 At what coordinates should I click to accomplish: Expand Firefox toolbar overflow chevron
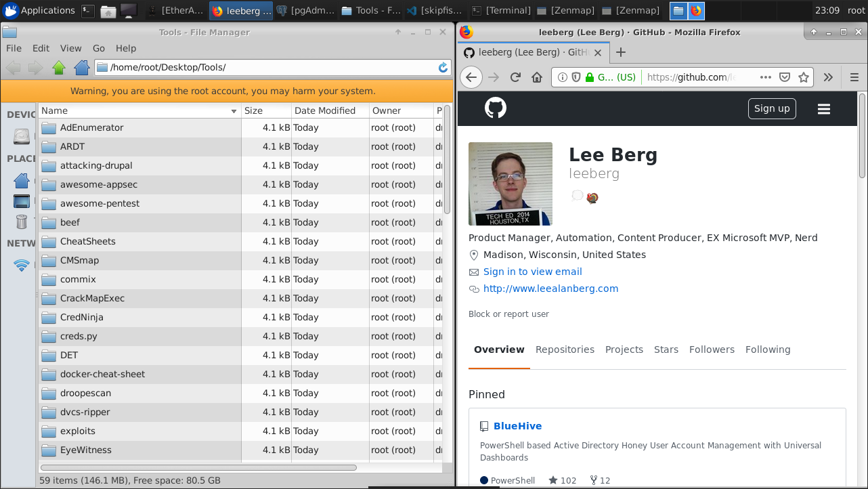[828, 77]
